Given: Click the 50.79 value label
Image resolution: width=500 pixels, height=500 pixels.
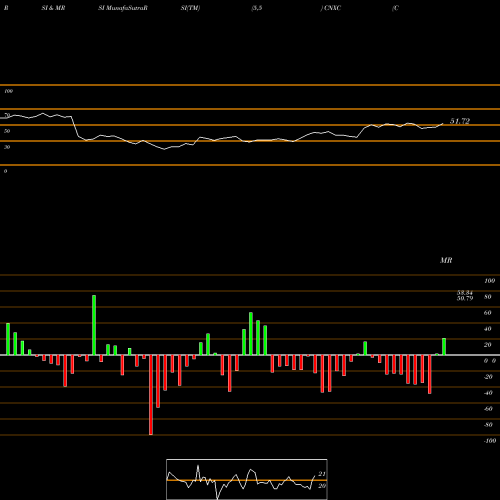Looking at the screenshot, I should (x=465, y=298).
